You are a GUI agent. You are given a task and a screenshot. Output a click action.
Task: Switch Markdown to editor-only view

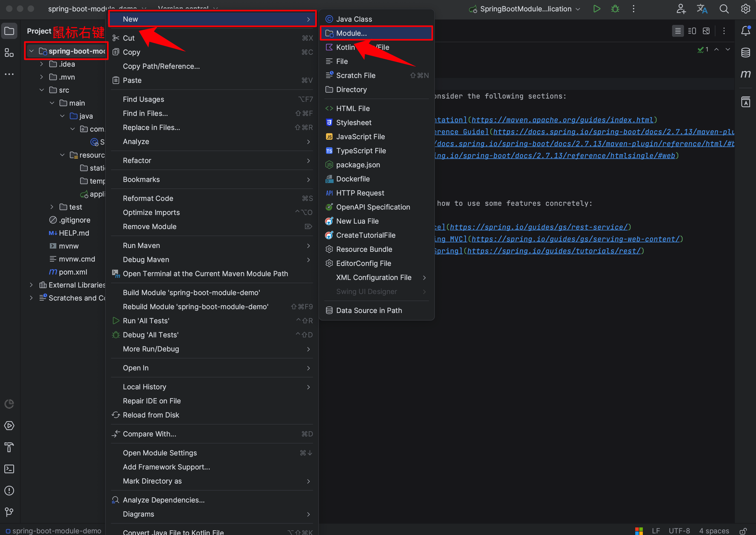pos(677,31)
